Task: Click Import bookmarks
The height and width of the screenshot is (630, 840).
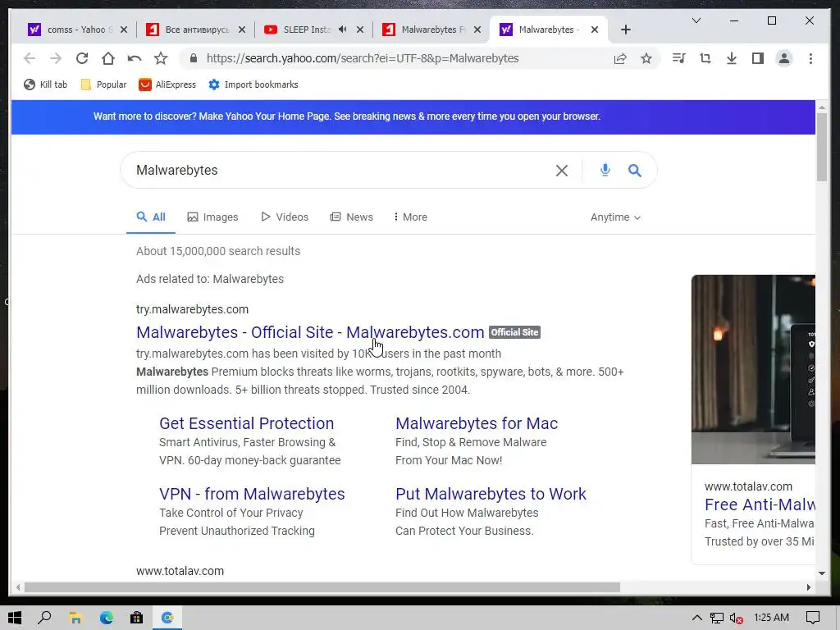Action: click(253, 84)
